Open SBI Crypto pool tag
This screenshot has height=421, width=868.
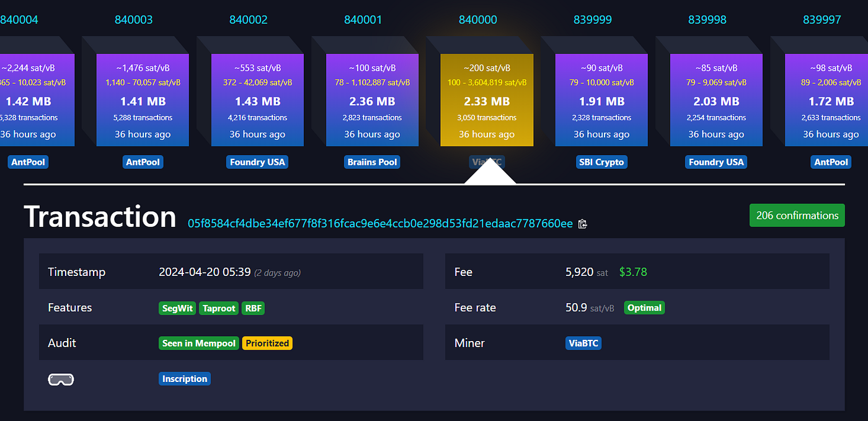click(601, 162)
